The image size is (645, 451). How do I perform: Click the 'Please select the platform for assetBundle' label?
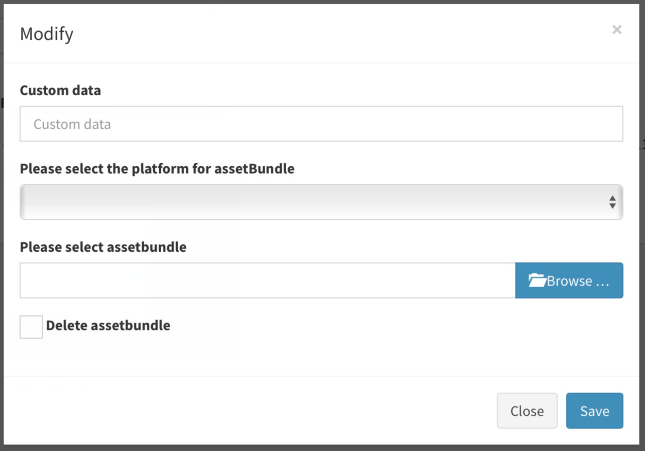click(157, 169)
